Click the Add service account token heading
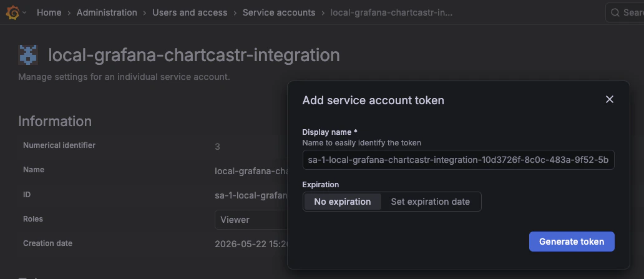Screen dimensions: 644x279 (x=373, y=100)
